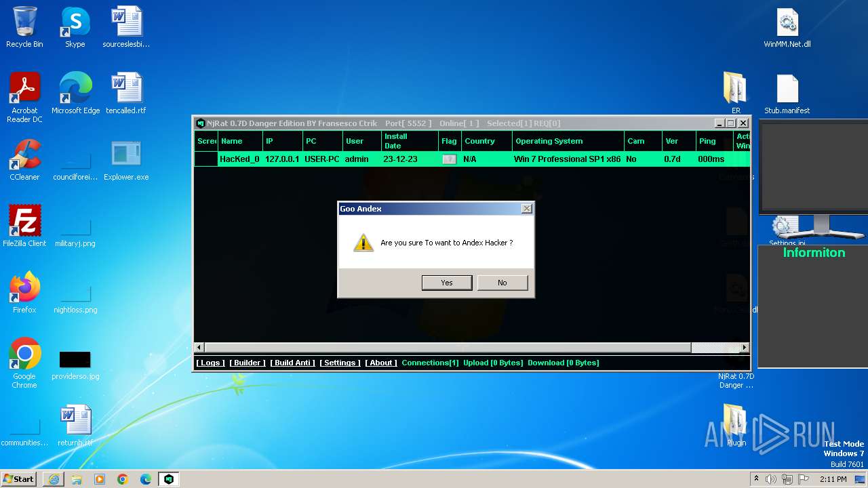Sort by the PC column header
This screenshot has width=868, height=488.
[322, 141]
